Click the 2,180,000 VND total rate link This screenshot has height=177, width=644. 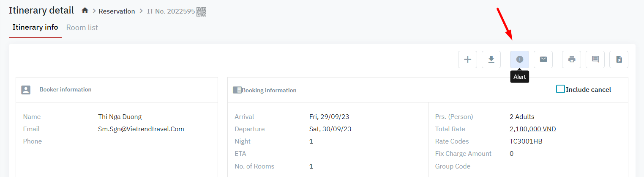pyautogui.click(x=532, y=129)
